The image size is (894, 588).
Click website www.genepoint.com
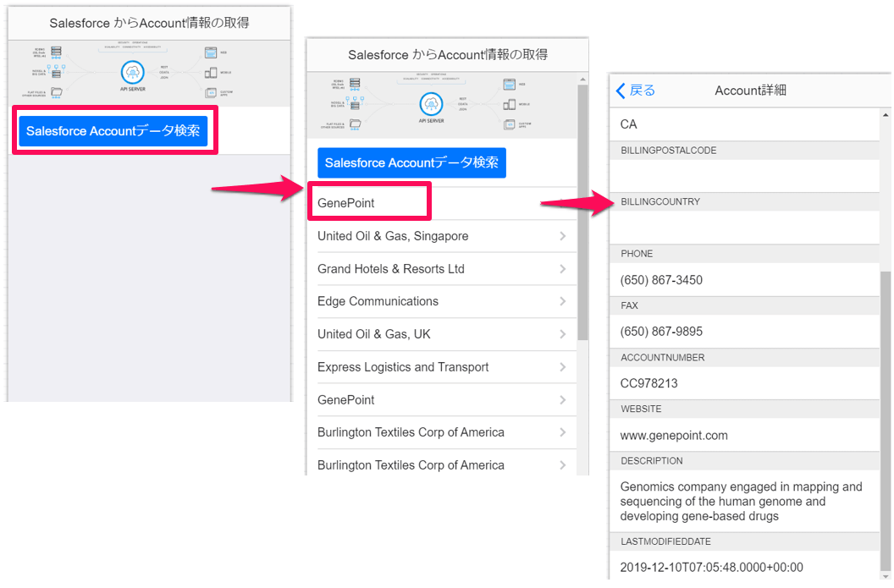pos(674,436)
